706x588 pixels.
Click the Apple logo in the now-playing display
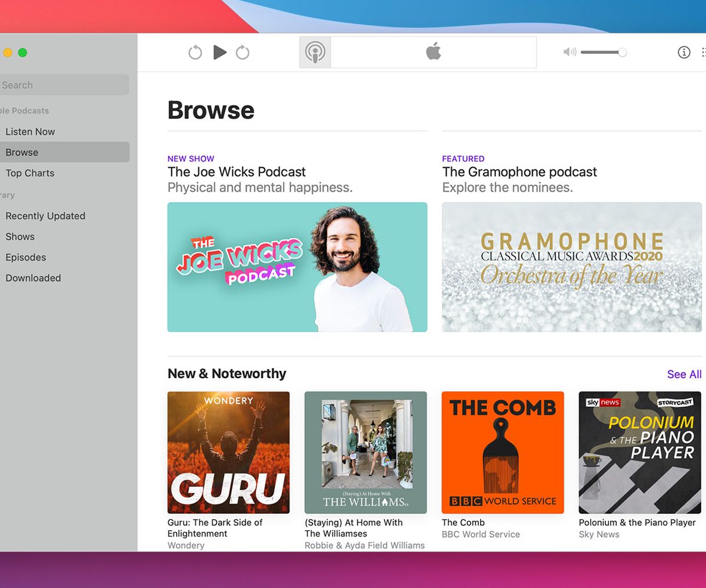(x=434, y=52)
